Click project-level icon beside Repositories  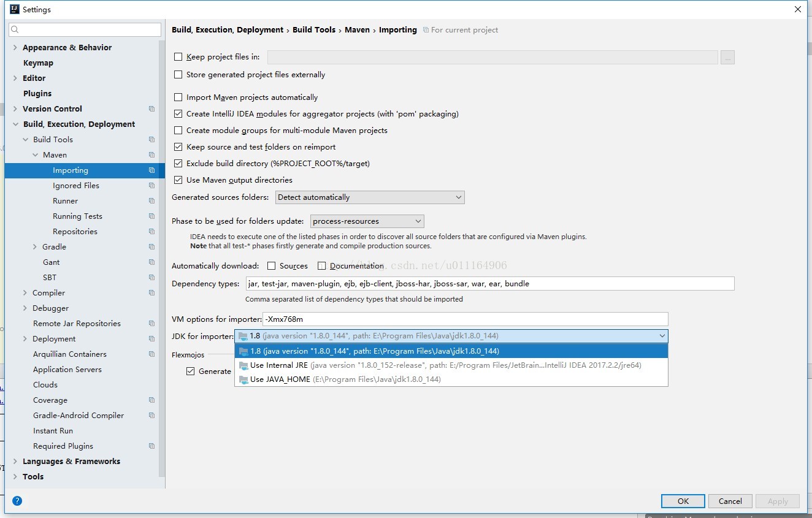click(x=151, y=232)
